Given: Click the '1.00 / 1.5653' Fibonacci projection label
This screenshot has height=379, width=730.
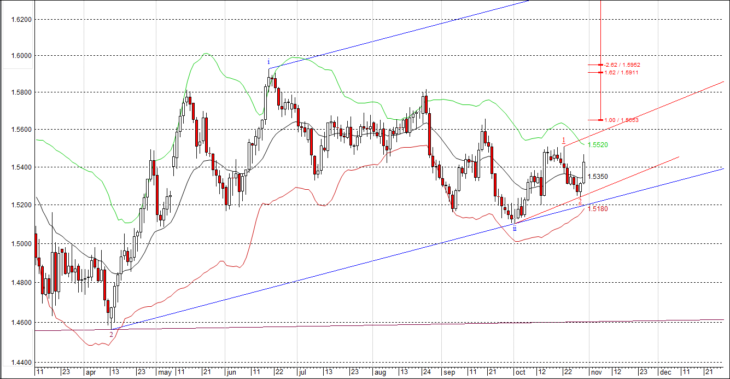Looking at the screenshot, I should pos(622,120).
